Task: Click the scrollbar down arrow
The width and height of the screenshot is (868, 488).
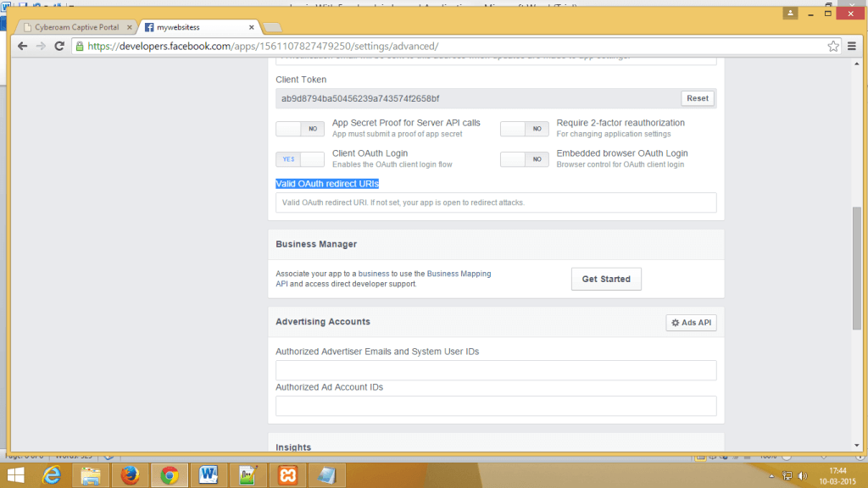Action: tap(857, 446)
